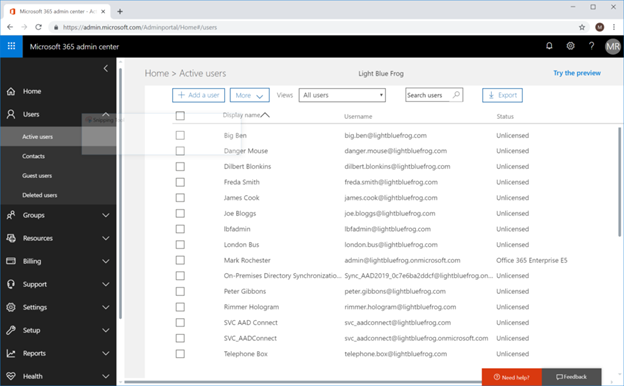Expand the More dropdown button
Screen dimensions: 624x386
(x=250, y=95)
